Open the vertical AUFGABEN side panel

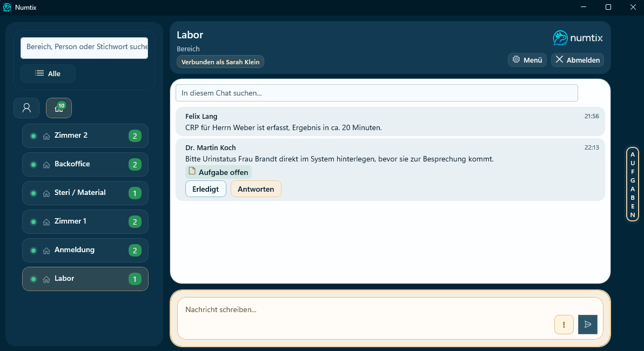pyautogui.click(x=633, y=184)
